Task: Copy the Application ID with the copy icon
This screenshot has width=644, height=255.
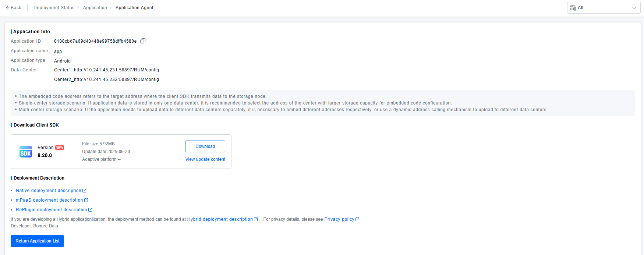Action: coord(143,41)
